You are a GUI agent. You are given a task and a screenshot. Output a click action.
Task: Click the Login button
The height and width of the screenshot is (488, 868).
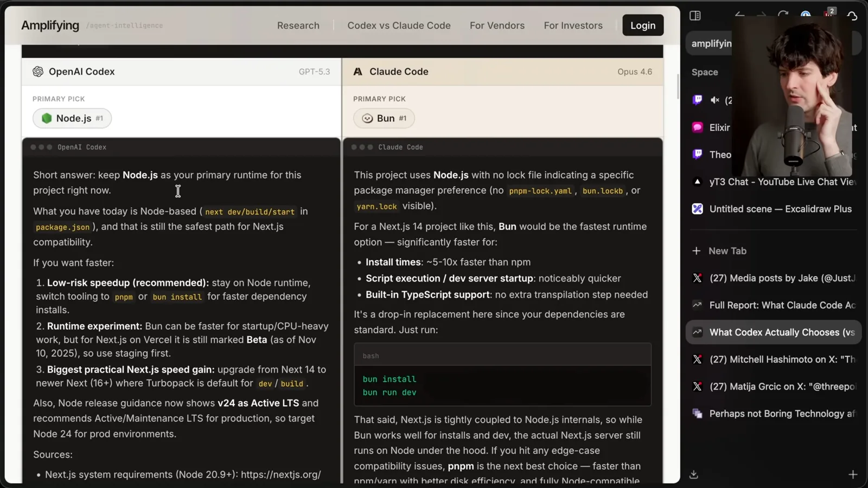coord(643,25)
